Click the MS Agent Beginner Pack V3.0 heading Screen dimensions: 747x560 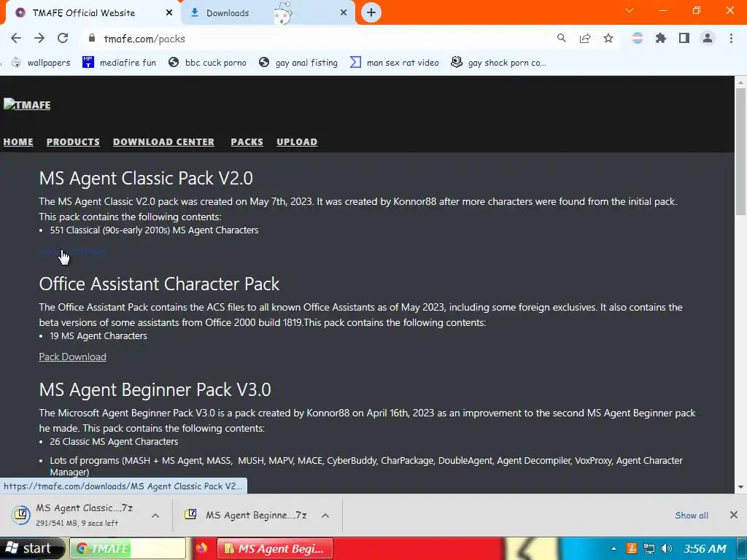[155, 389]
